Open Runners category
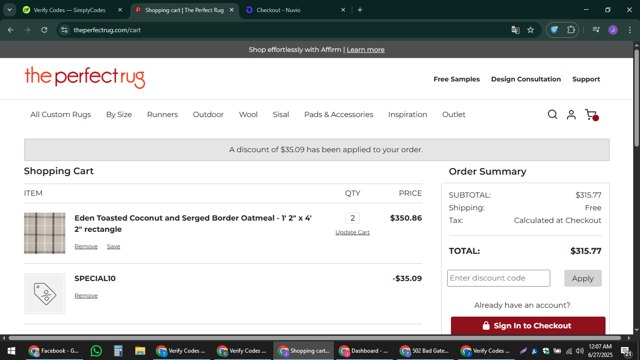Image resolution: width=640 pixels, height=360 pixels. pyautogui.click(x=162, y=115)
